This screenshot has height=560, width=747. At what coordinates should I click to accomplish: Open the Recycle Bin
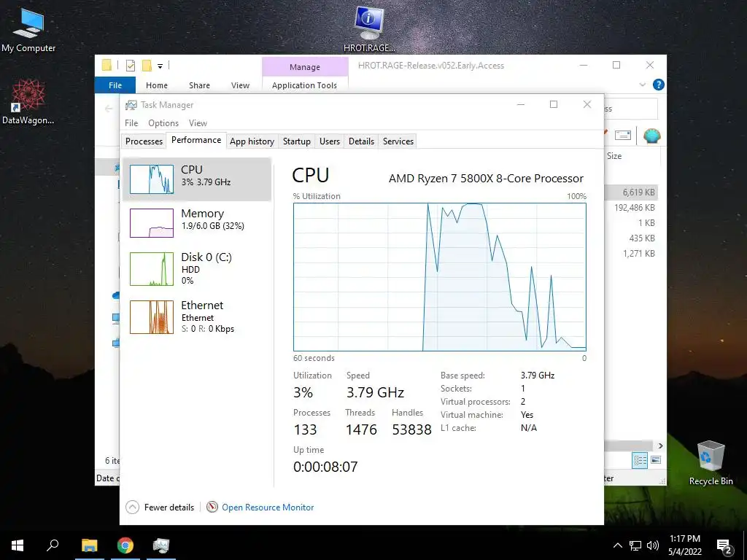[x=711, y=463]
